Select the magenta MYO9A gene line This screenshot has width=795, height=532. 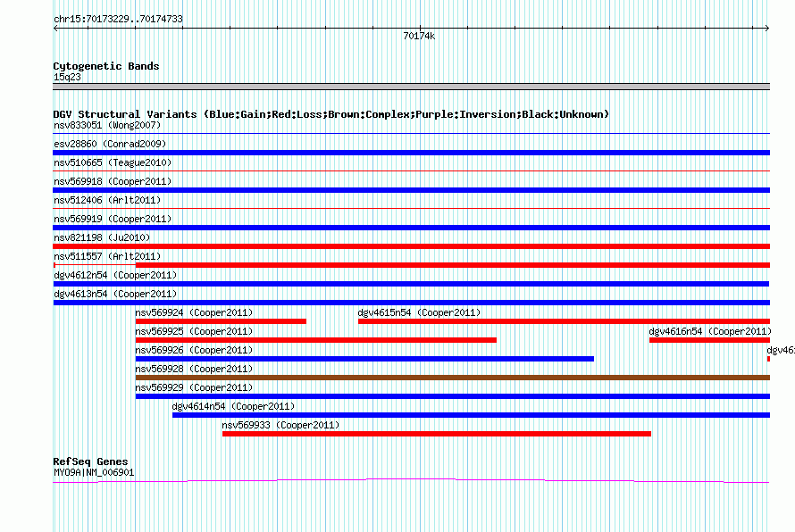411,480
